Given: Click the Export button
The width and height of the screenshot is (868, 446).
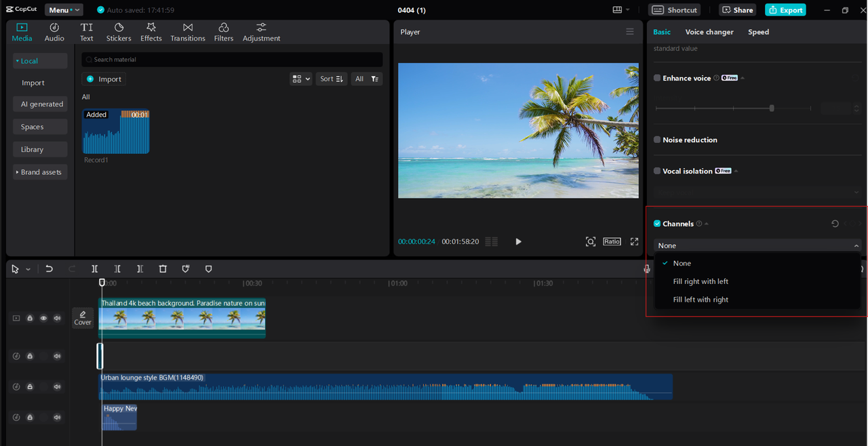Looking at the screenshot, I should click(785, 10).
